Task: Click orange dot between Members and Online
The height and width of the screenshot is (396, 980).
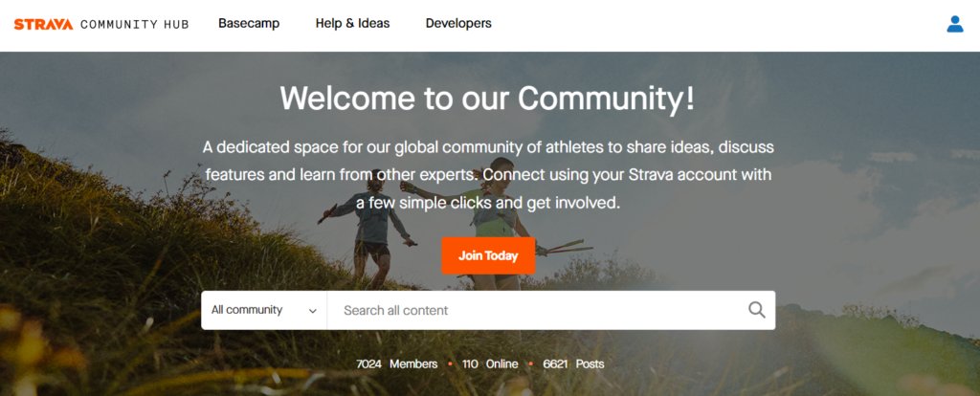Action: [x=450, y=363]
